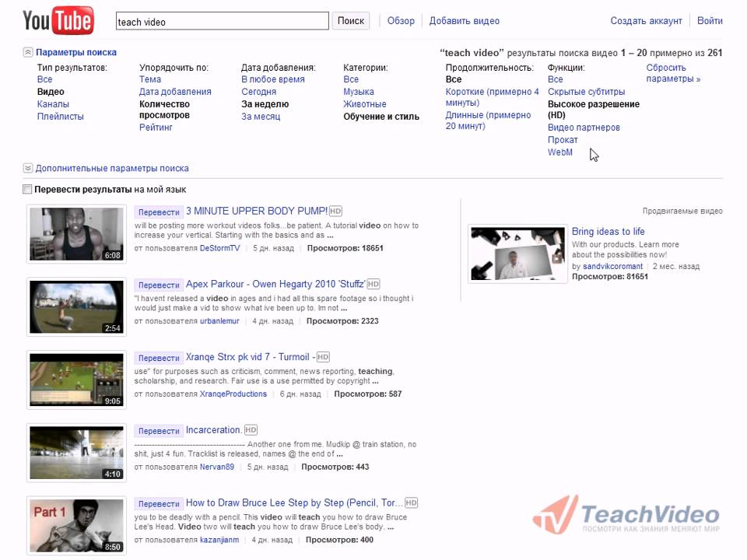Click the HD badge next to Apex Parkour title
Screen dimensions: 747x560
pyautogui.click(x=373, y=284)
